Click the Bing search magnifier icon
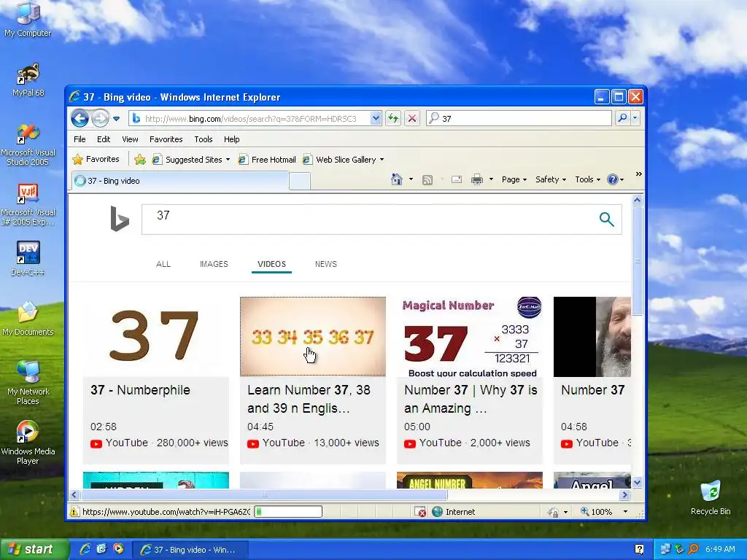This screenshot has height=560, width=747. (606, 219)
